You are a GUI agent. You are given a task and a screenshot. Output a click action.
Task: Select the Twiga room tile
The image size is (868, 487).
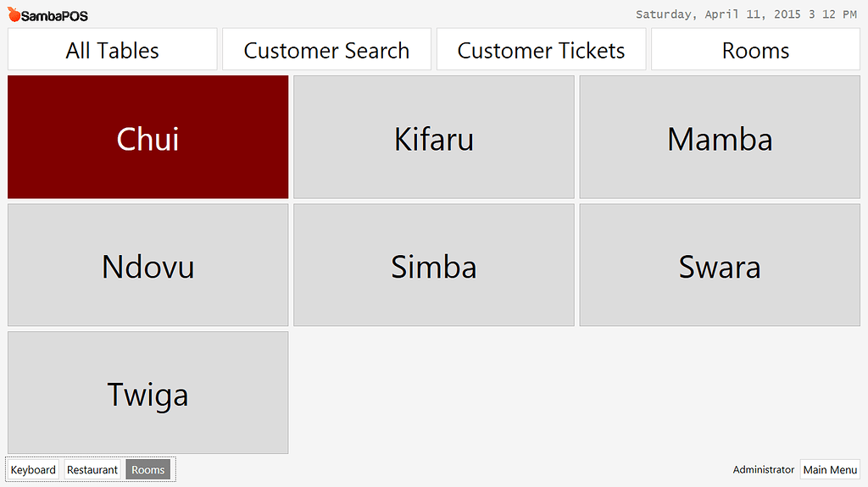tap(147, 393)
